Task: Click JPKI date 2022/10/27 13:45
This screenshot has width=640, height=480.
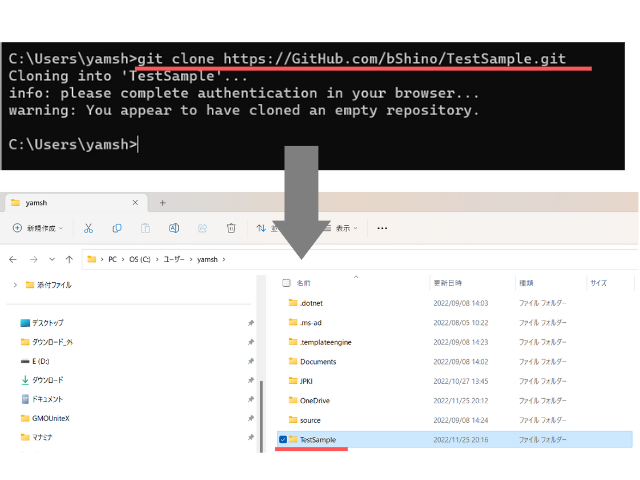Action: coord(460,381)
